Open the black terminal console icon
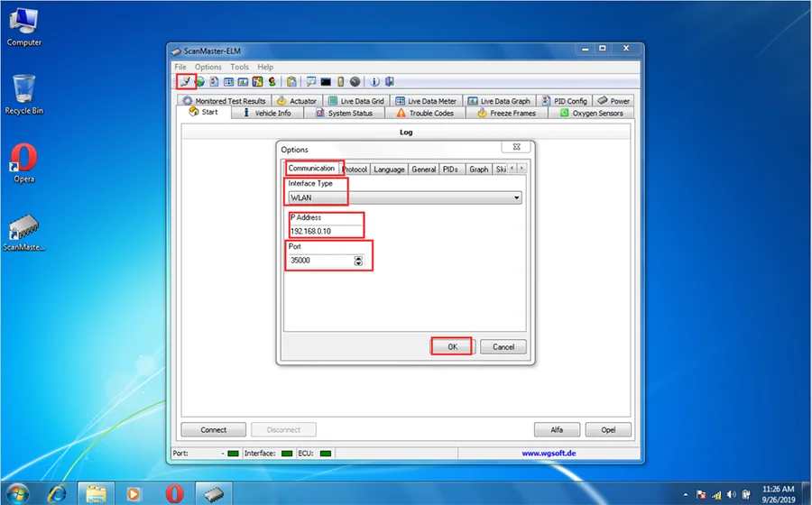812x505 pixels. pyautogui.click(x=326, y=82)
